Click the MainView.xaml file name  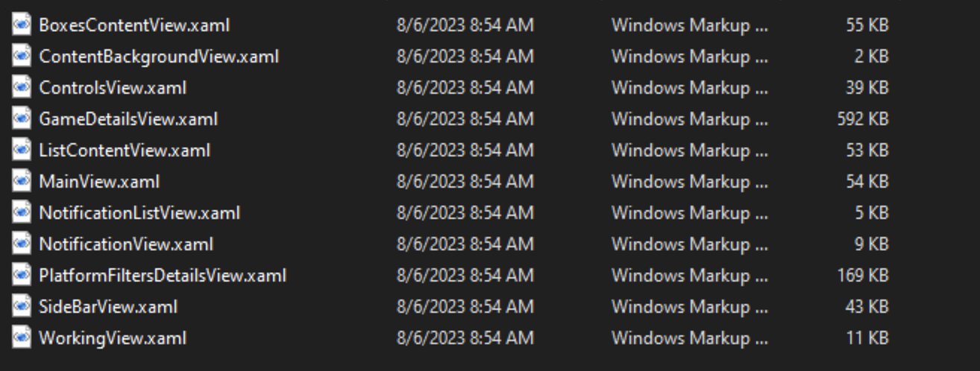tap(99, 181)
